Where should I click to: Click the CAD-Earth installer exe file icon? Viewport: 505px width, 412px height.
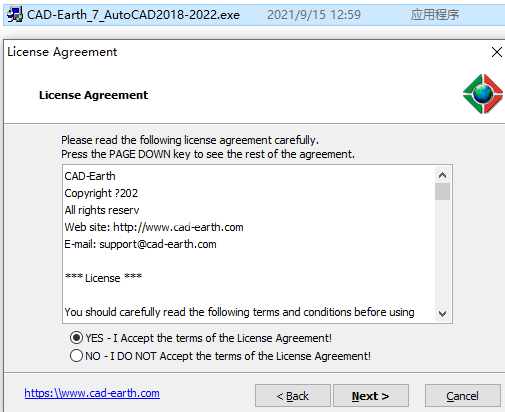click(15, 15)
